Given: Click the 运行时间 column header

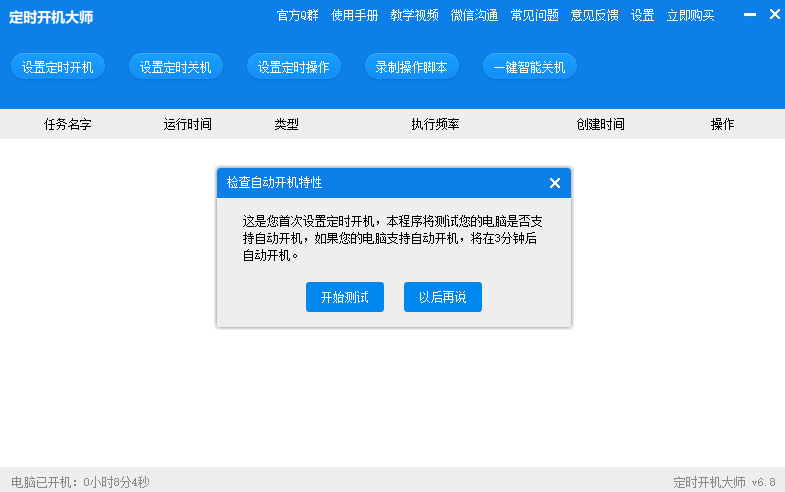Looking at the screenshot, I should click(188, 124).
